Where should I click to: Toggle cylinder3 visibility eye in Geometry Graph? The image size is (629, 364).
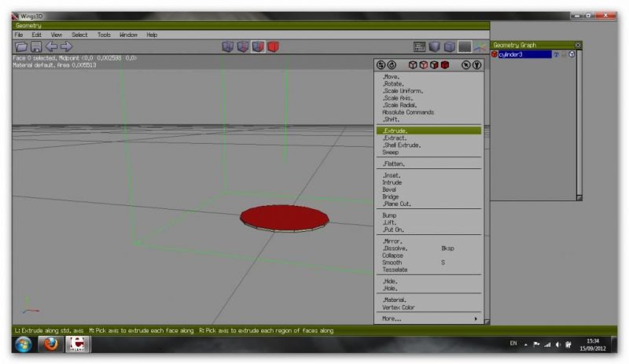[x=556, y=54]
